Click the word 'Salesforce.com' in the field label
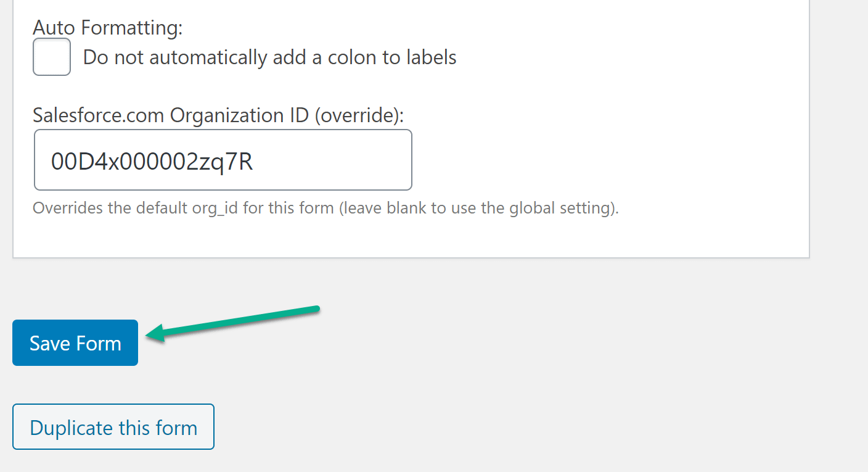The image size is (868, 472). [x=99, y=115]
